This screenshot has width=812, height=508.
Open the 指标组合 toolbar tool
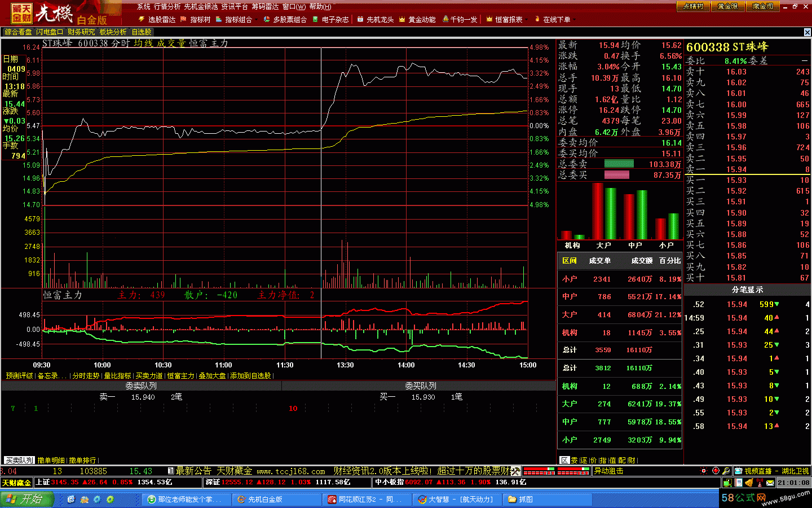pyautogui.click(x=234, y=19)
